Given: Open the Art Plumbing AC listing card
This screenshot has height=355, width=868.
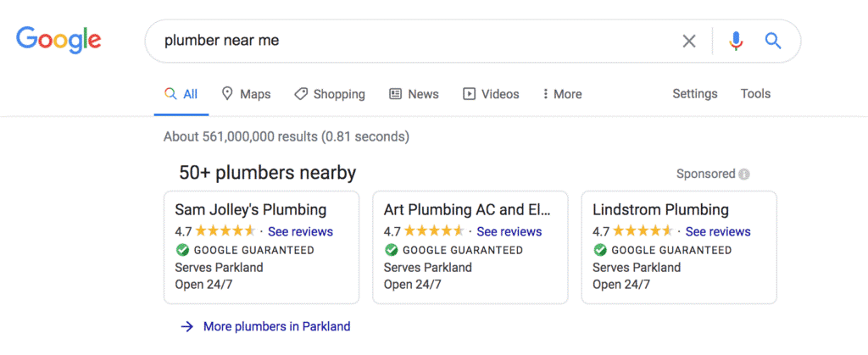Looking at the screenshot, I should [470, 247].
